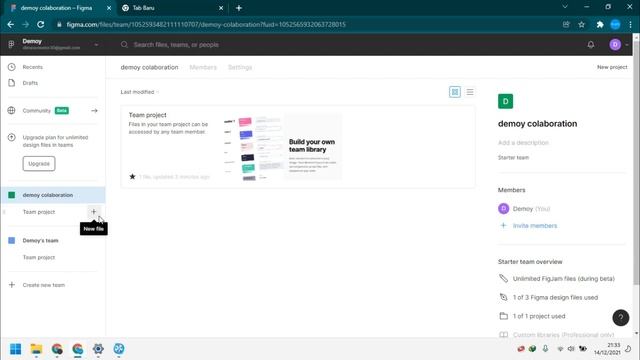Click '1 of 3 Figma design files used'
The height and width of the screenshot is (360, 640).
tap(555, 297)
